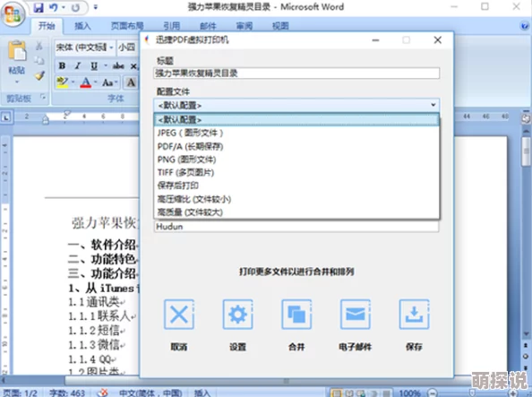Click Word vertical scrollbar thumb
Image resolution: width=532 pixels, height=397 pixels.
pos(527,151)
